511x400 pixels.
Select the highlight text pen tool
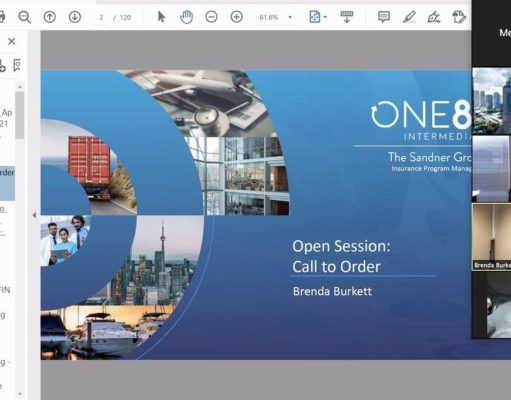[409, 17]
